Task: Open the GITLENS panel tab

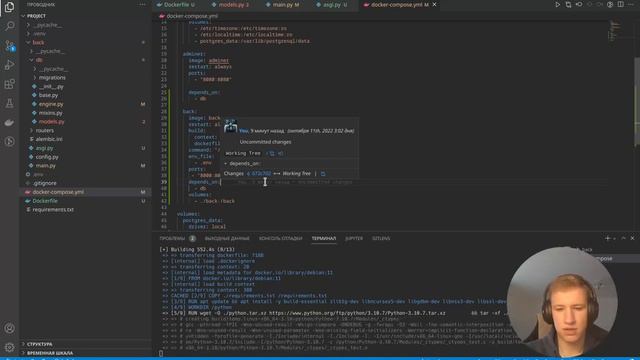Action: [381, 238]
